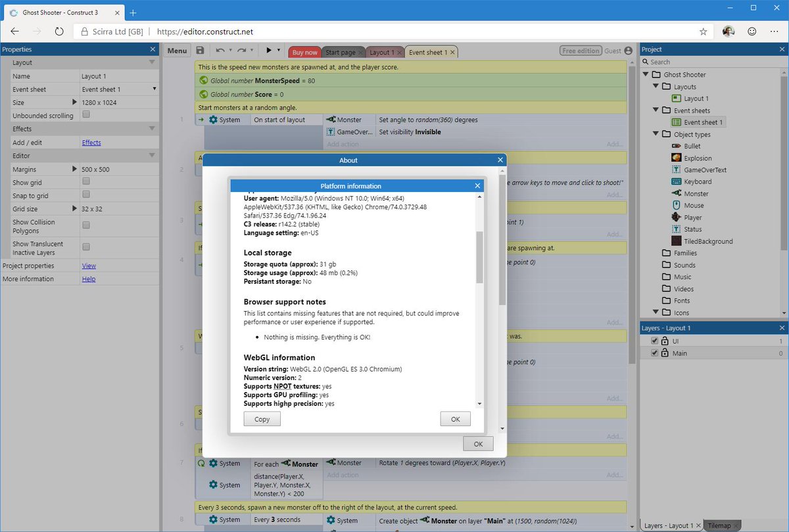Switch to the Layout 1 tab

385,53
